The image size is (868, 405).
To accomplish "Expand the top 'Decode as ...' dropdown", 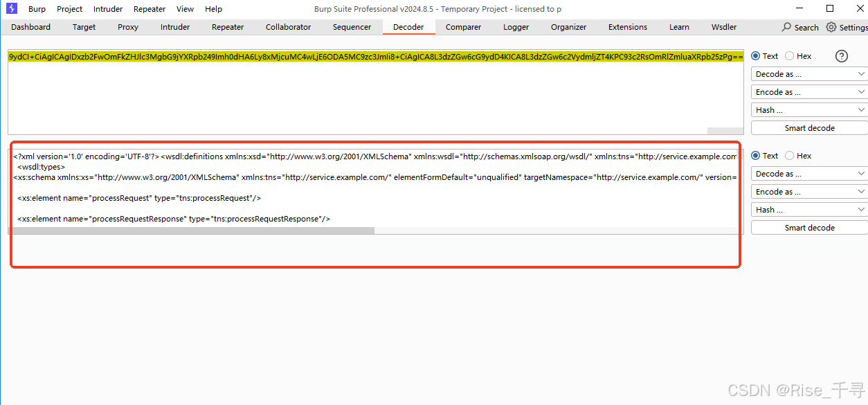I will click(x=809, y=74).
